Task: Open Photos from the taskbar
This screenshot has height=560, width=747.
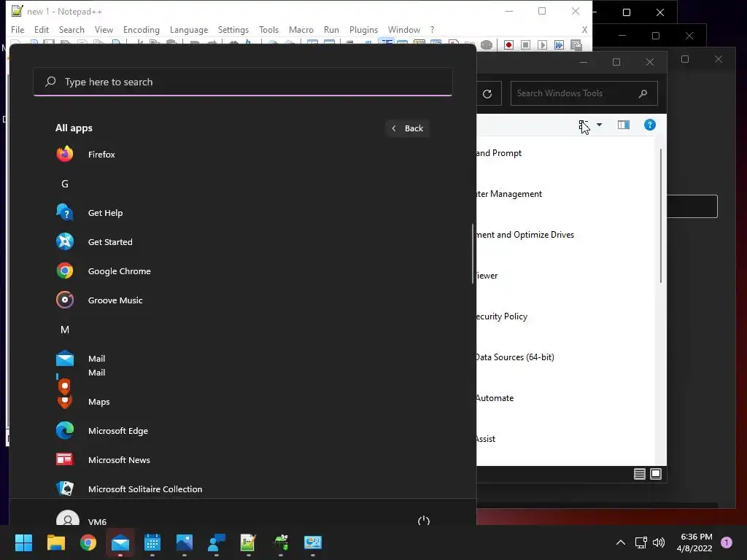Action: tap(185, 542)
